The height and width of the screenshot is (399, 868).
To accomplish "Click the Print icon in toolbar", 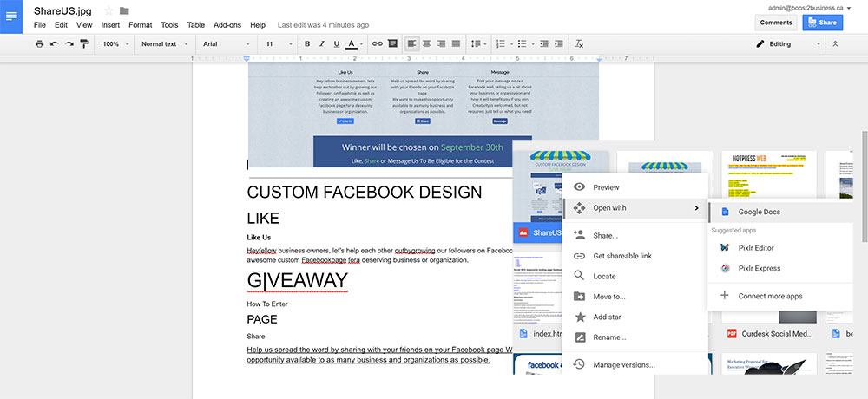I will [39, 43].
